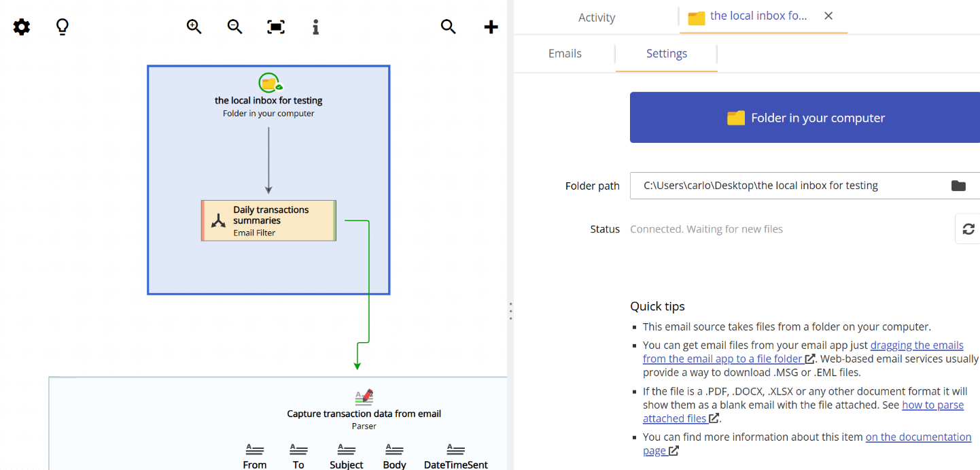This screenshot has width=980, height=470.
Task: Click the info icon in the toolbar
Action: pyautogui.click(x=315, y=27)
